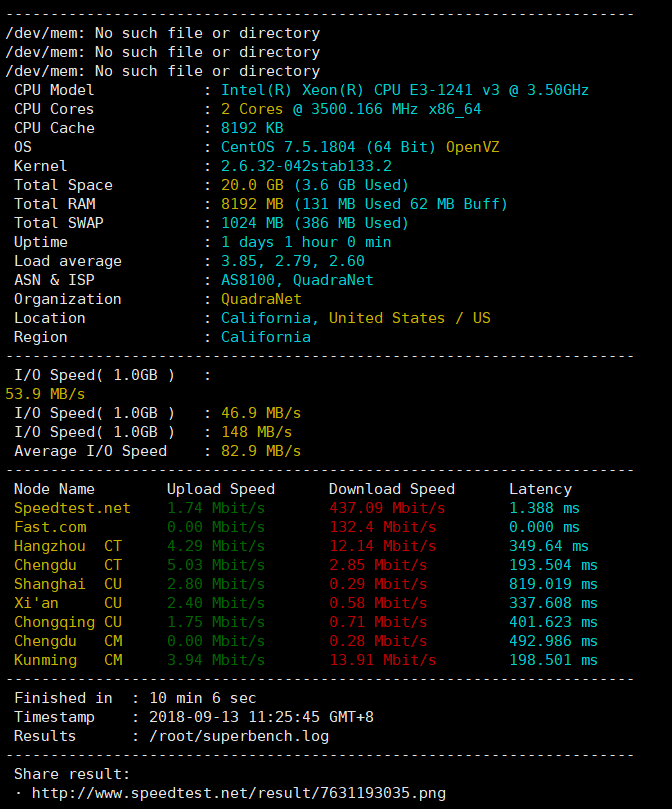The height and width of the screenshot is (809, 672).
Task: Select the CentOS 7.5.1804 OS value
Action: [328, 147]
